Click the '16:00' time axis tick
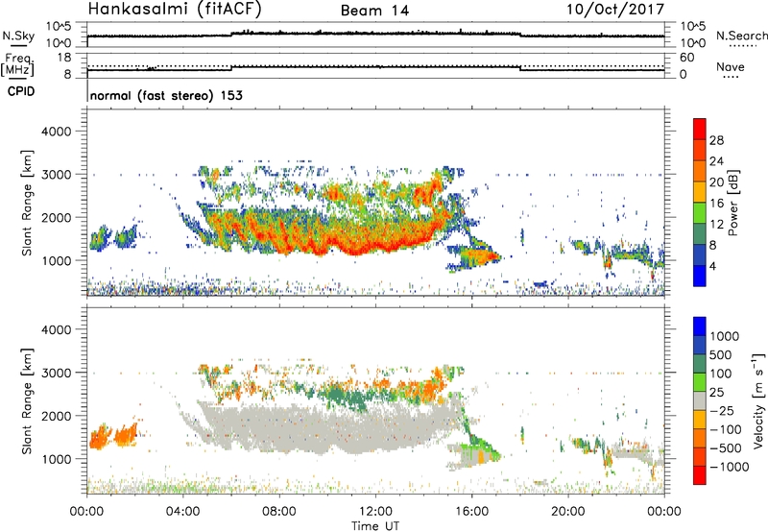 [471, 512]
